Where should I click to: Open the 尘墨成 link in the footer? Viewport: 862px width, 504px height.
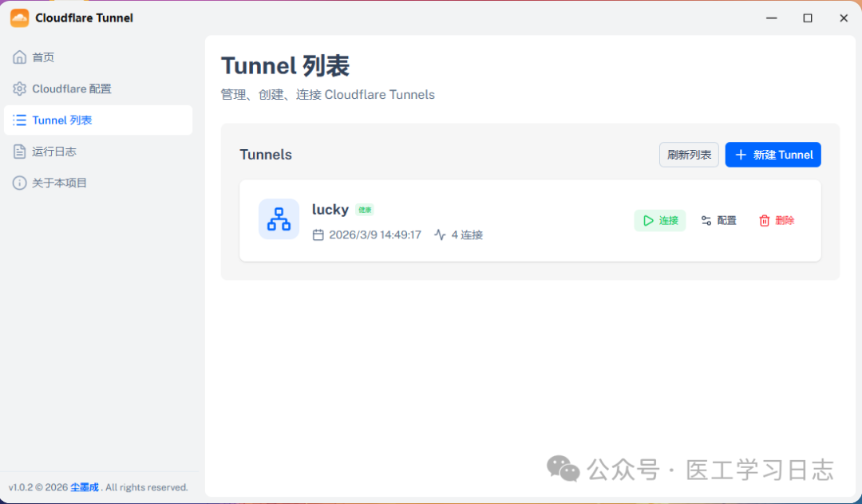pos(84,486)
